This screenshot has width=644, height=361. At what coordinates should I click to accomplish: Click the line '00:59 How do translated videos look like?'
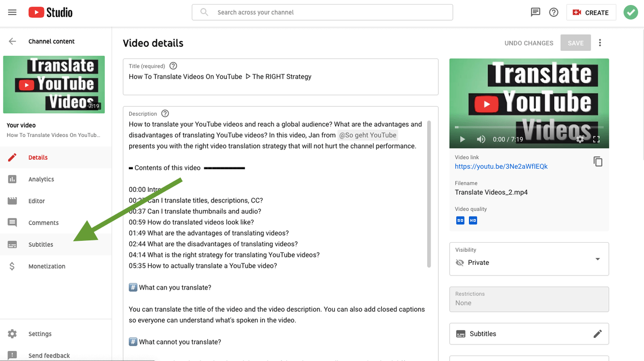pyautogui.click(x=191, y=222)
